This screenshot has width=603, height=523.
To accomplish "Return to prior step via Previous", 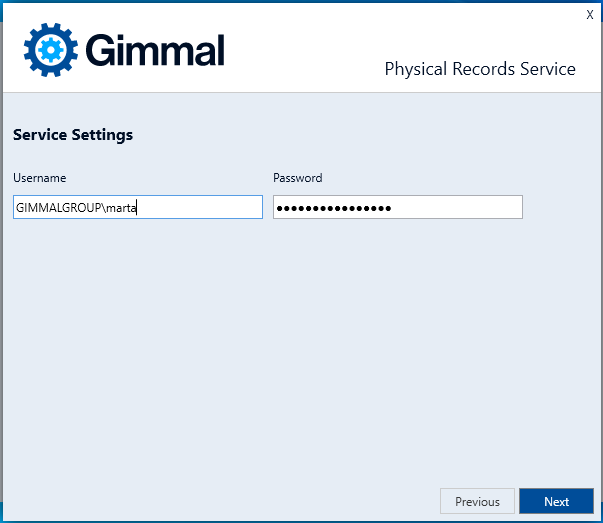I will pos(477,501).
